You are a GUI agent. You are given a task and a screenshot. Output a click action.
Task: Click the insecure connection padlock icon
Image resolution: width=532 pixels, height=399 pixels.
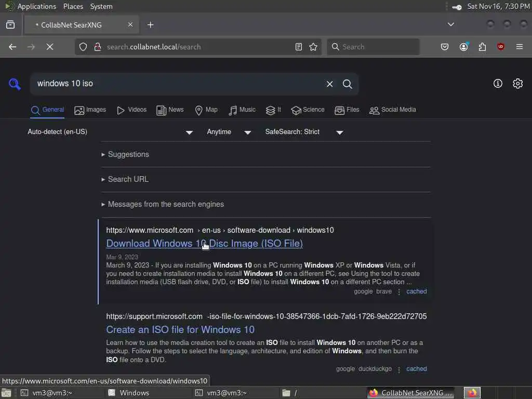tap(98, 47)
